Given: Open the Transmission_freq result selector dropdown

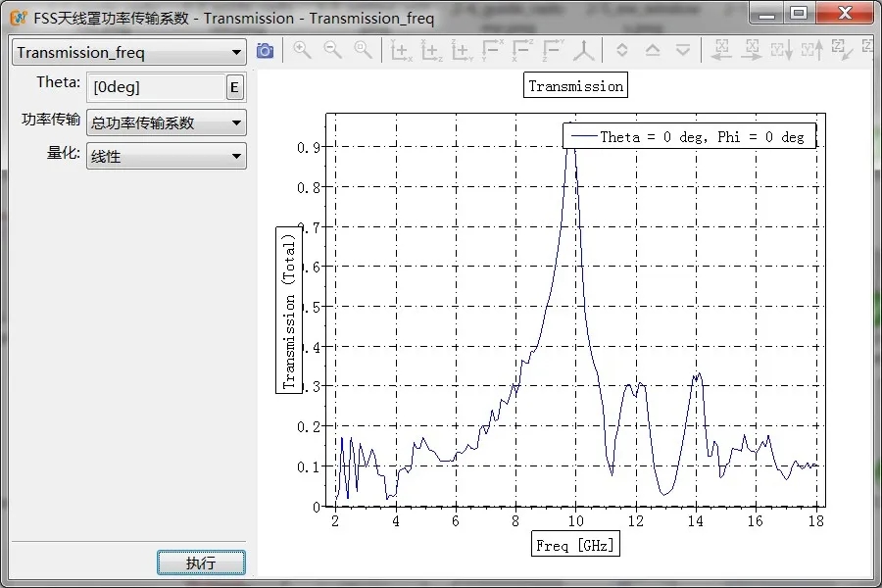Looking at the screenshot, I should pyautogui.click(x=128, y=52).
